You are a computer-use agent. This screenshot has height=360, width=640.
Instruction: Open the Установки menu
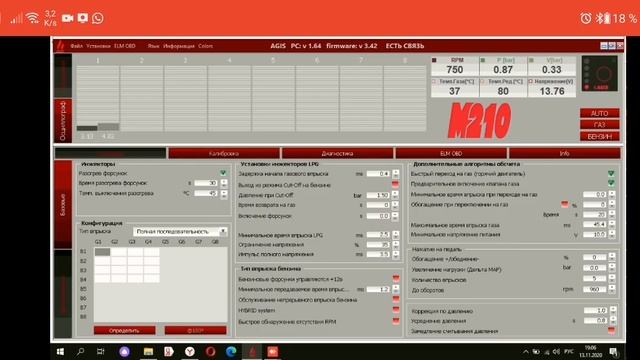[x=98, y=46]
